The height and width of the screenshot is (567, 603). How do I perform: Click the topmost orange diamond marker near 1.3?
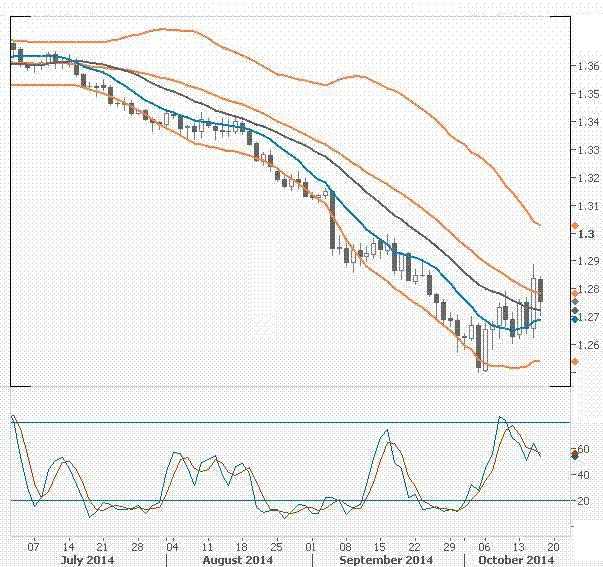574,226
